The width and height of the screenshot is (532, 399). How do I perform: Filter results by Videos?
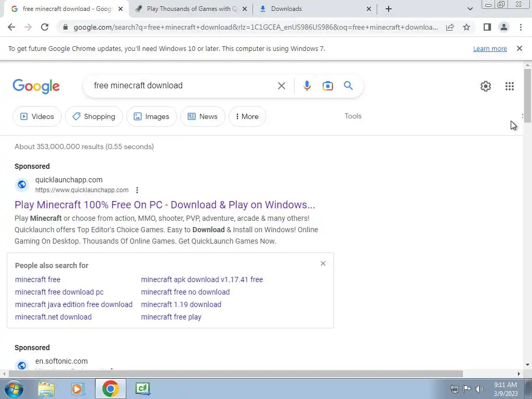37,116
